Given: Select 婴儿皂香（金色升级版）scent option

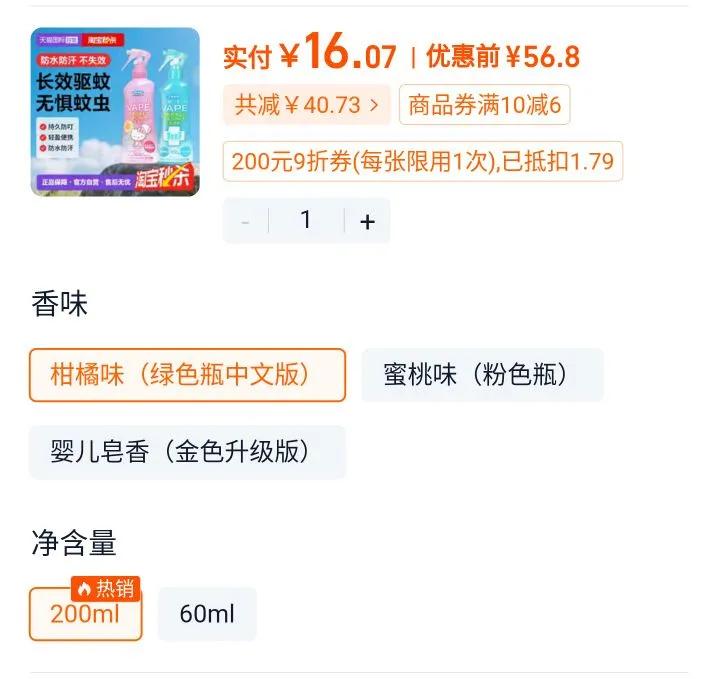Looking at the screenshot, I should (187, 452).
